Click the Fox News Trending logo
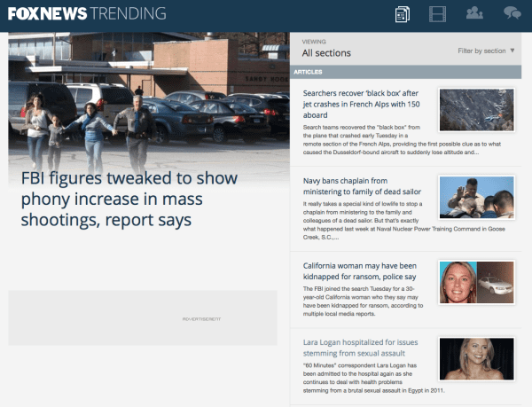Screen dimensions: 532x407 point(87,14)
